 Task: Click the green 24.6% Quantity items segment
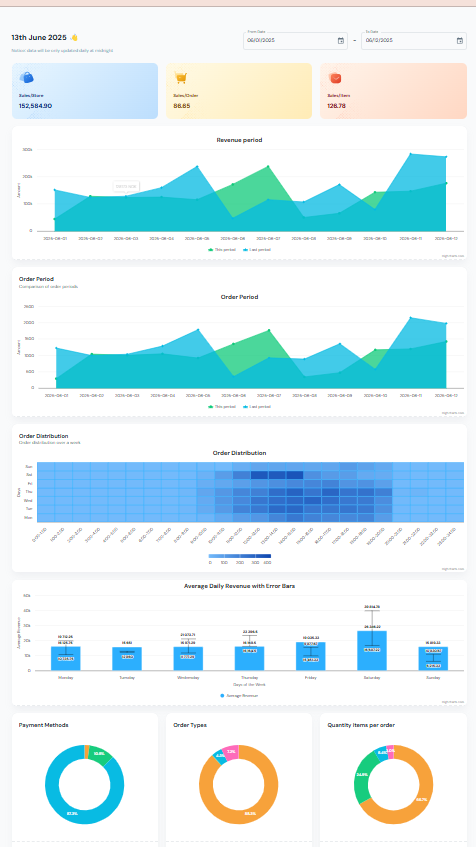[x=362, y=775]
